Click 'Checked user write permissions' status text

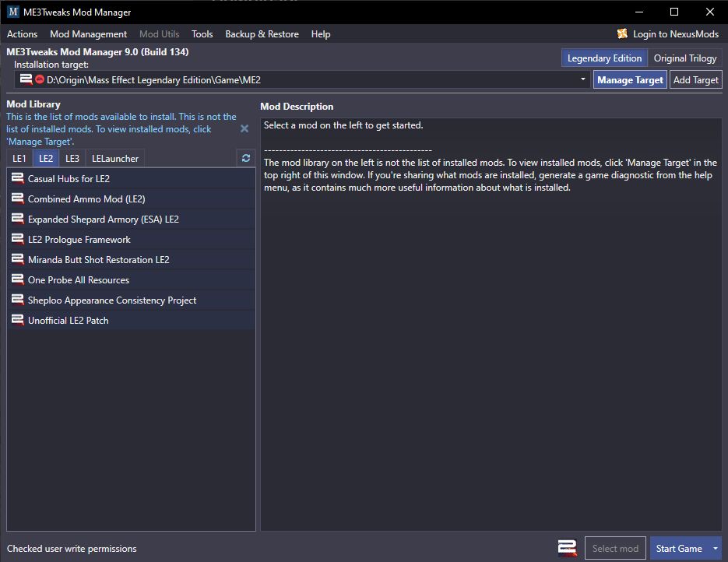coord(72,549)
